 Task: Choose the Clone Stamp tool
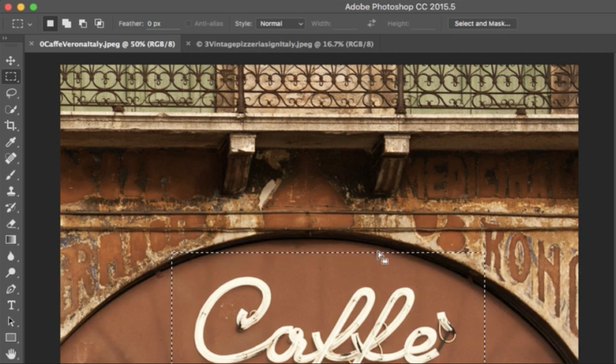(11, 191)
